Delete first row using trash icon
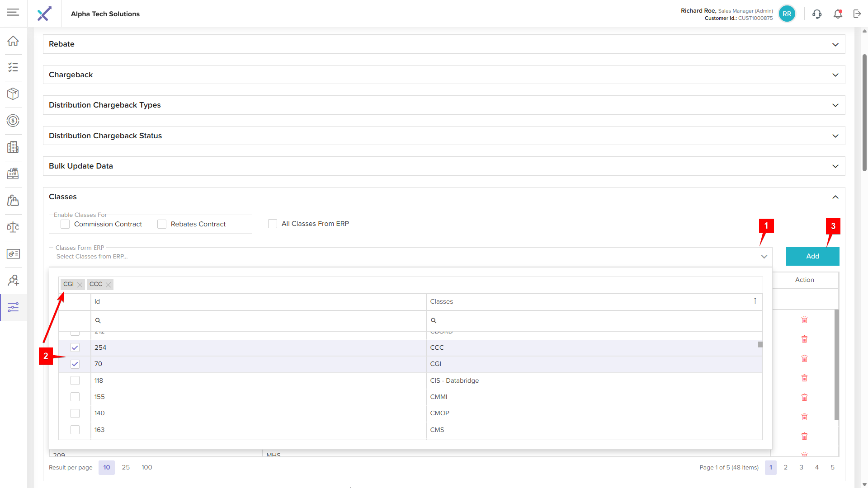Screen dimensions: 868x488 pyautogui.click(x=804, y=320)
